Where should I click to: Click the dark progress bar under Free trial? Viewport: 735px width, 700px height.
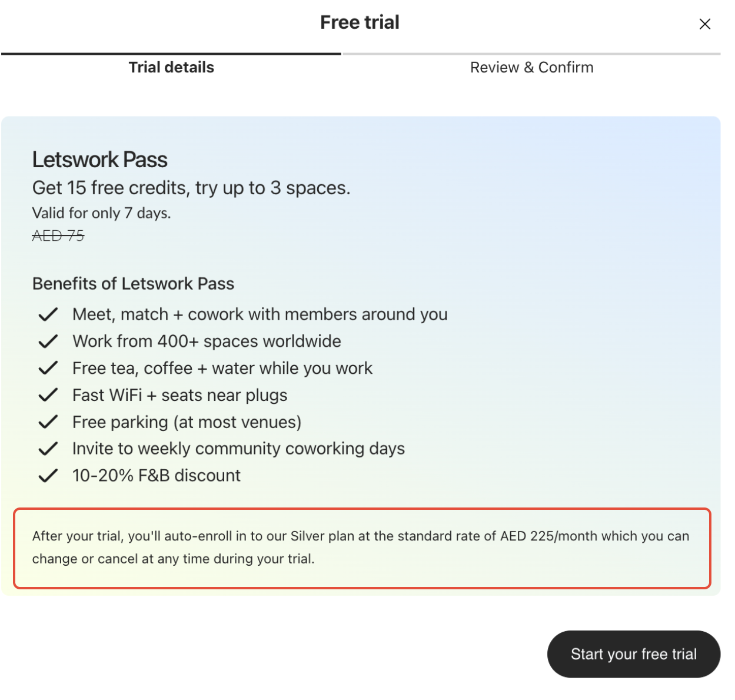tap(171, 54)
